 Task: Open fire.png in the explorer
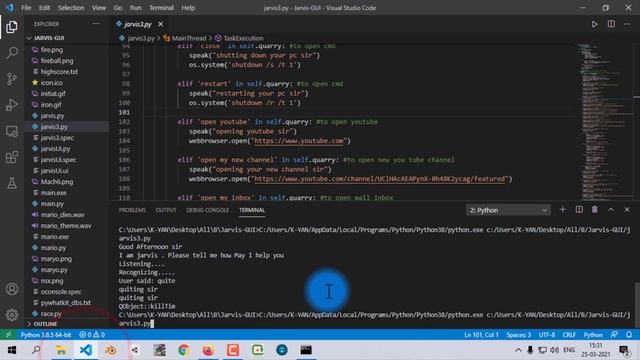coord(51,49)
